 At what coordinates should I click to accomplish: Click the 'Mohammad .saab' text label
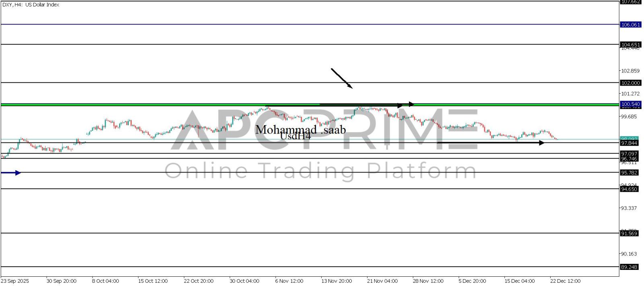[x=300, y=130]
